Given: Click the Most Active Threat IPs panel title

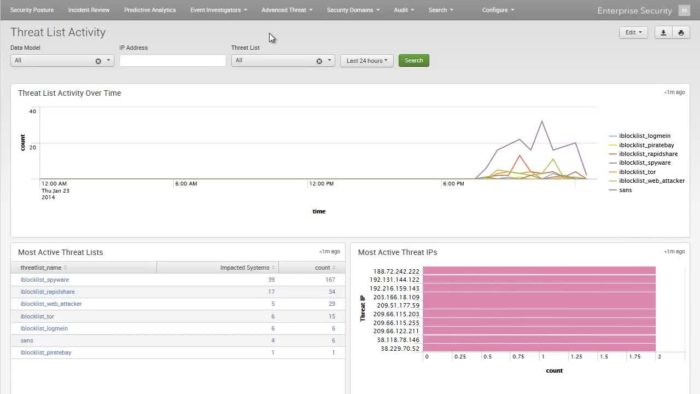Looking at the screenshot, I should (x=397, y=252).
